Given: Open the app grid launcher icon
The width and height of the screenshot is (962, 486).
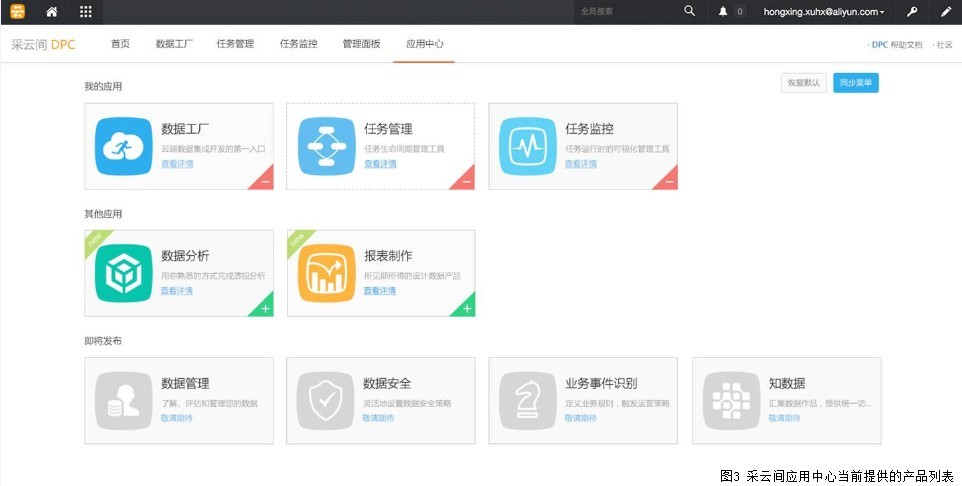Looking at the screenshot, I should coord(86,12).
